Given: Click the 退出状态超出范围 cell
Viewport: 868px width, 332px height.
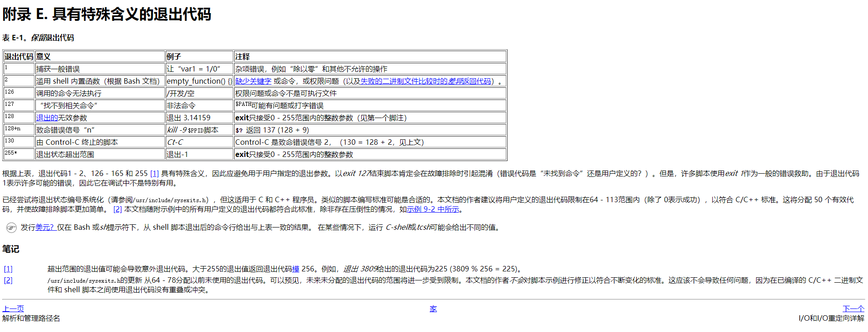Looking at the screenshot, I should (x=100, y=154).
